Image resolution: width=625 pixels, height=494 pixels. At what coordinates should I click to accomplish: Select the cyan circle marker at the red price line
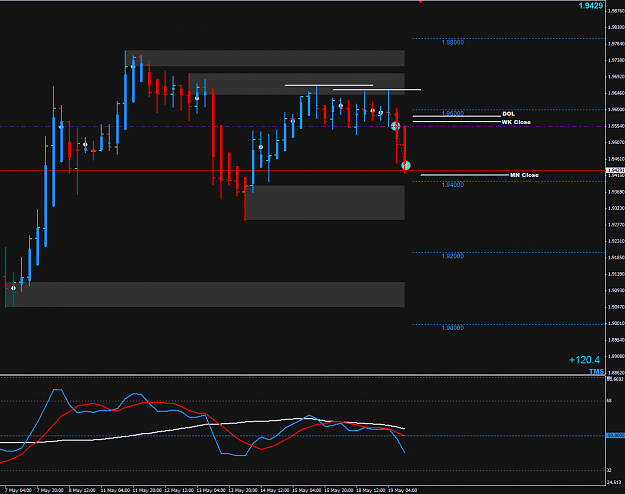406,165
